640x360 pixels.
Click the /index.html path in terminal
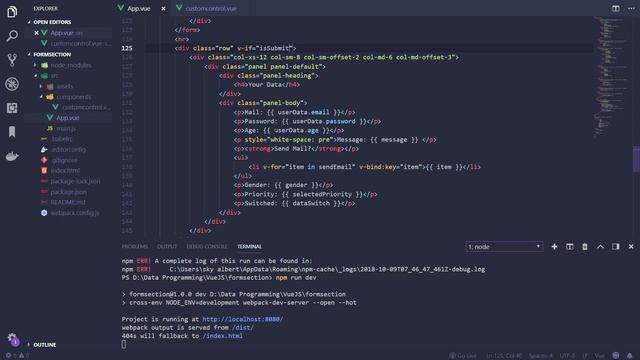(x=222, y=336)
